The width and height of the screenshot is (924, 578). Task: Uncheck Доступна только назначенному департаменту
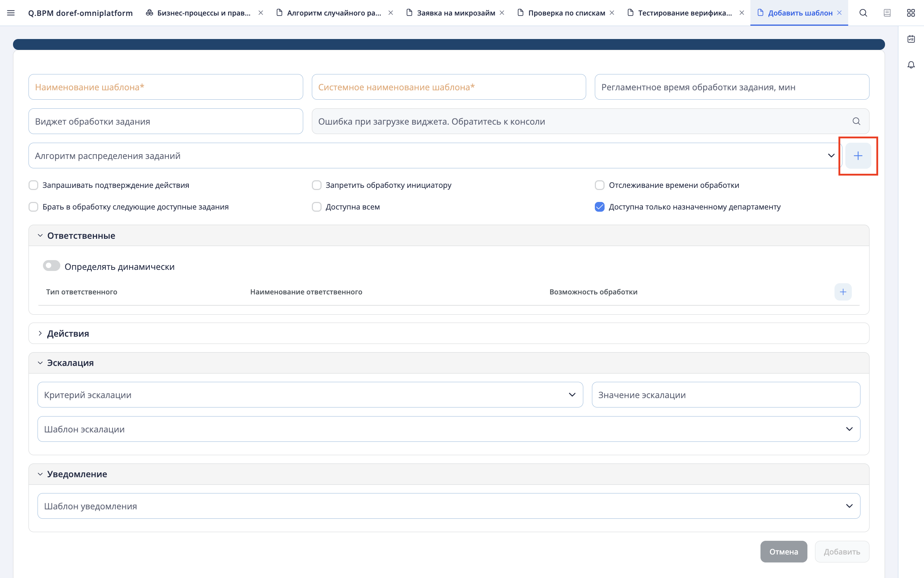[600, 207]
